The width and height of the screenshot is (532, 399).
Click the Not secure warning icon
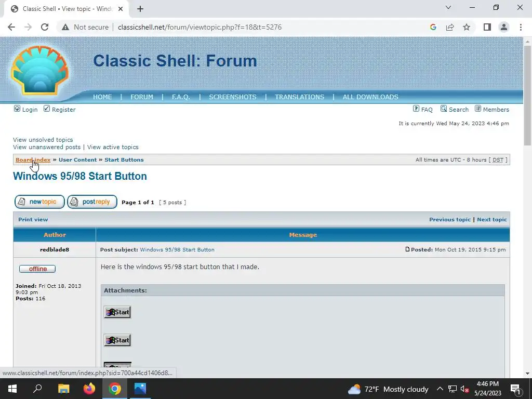pos(65,27)
